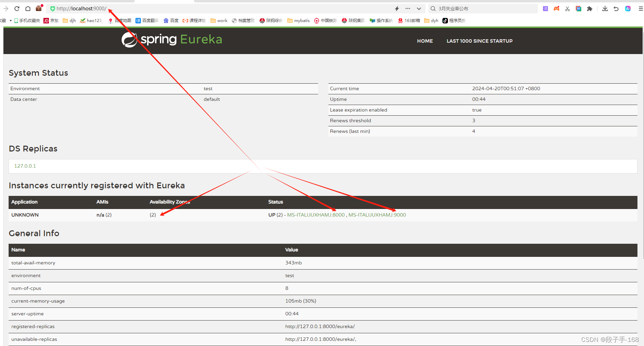Open the extensions puzzle icon
The image size is (644, 346).
click(590, 9)
